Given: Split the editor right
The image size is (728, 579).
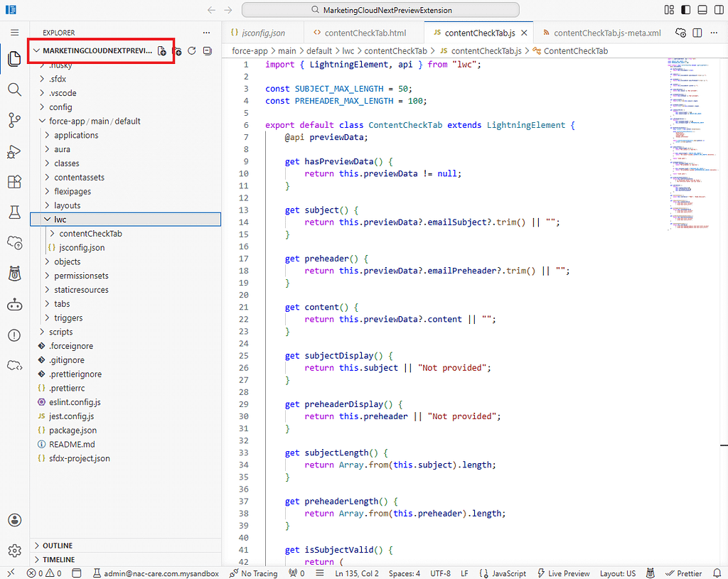Looking at the screenshot, I should click(x=697, y=33).
